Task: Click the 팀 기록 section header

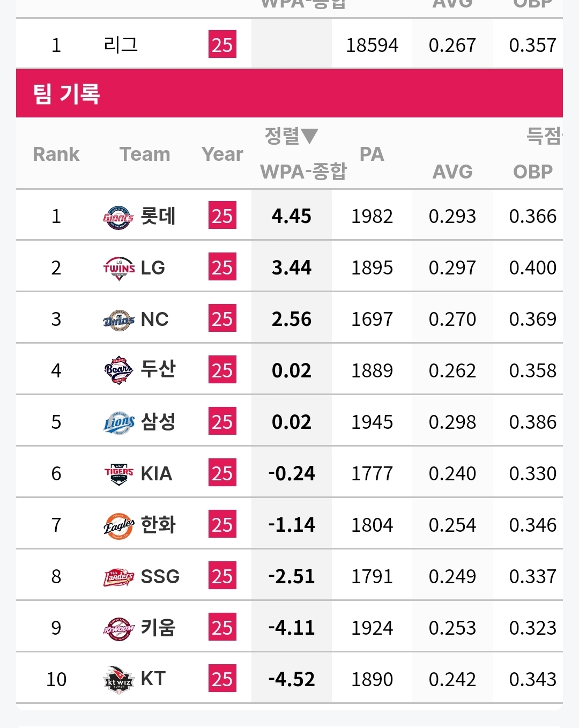Action: (67, 94)
